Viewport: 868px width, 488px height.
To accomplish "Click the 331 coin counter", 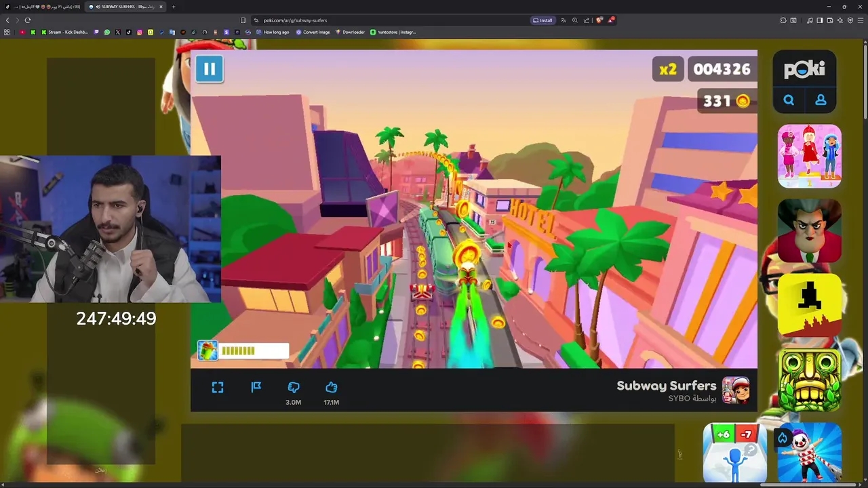I will 726,101.
